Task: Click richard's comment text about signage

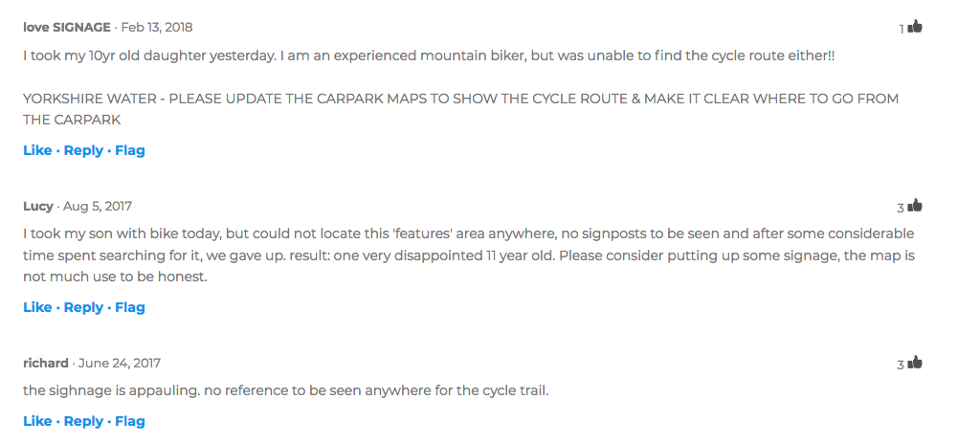Action: [285, 390]
